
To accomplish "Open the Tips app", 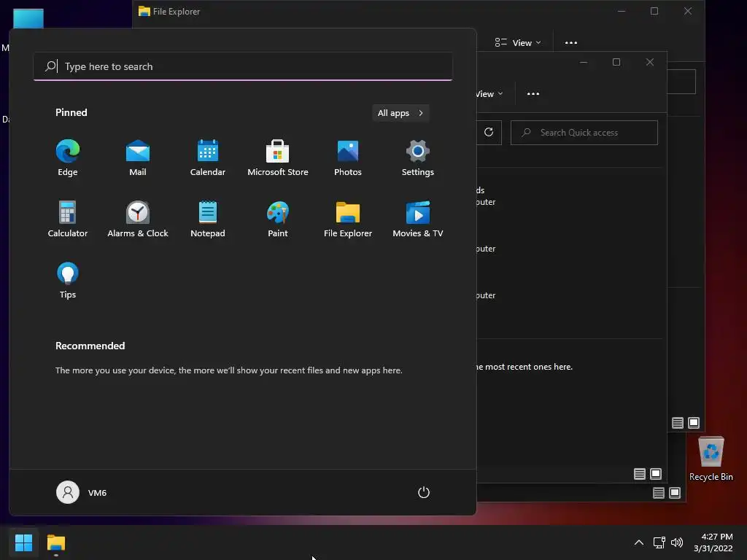I will pyautogui.click(x=68, y=281).
